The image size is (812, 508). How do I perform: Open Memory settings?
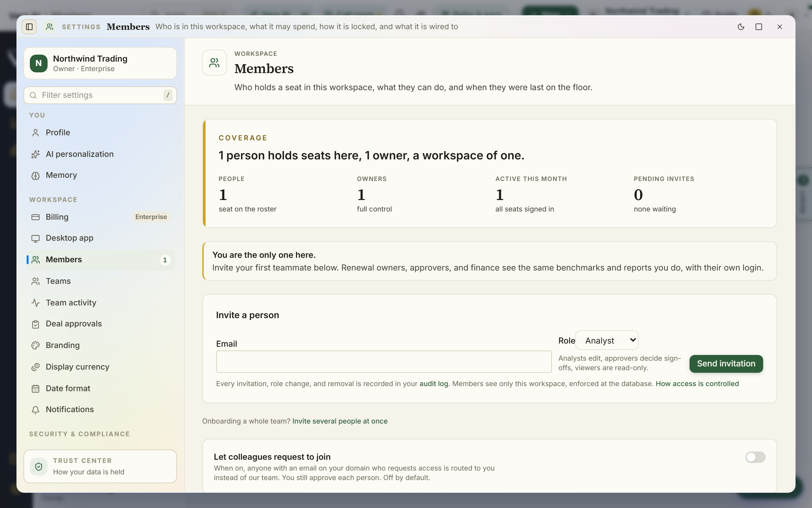coord(101,175)
